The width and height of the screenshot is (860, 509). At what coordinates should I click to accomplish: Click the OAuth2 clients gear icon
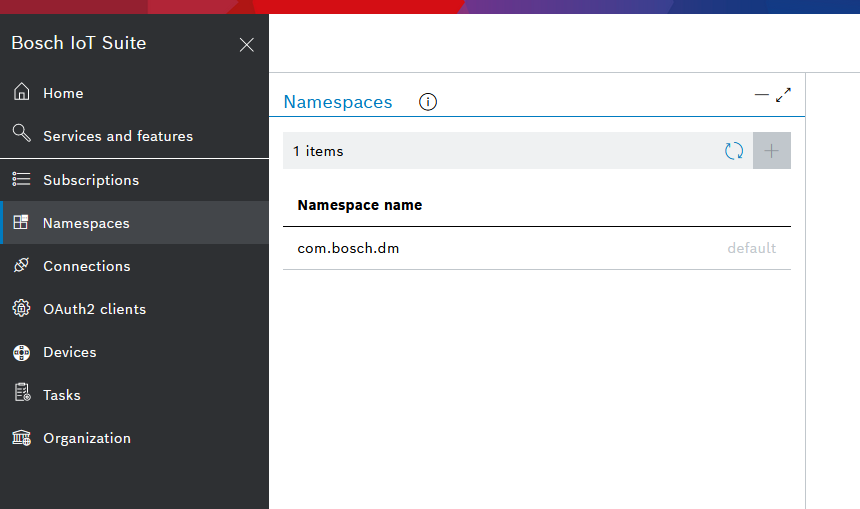click(21, 308)
